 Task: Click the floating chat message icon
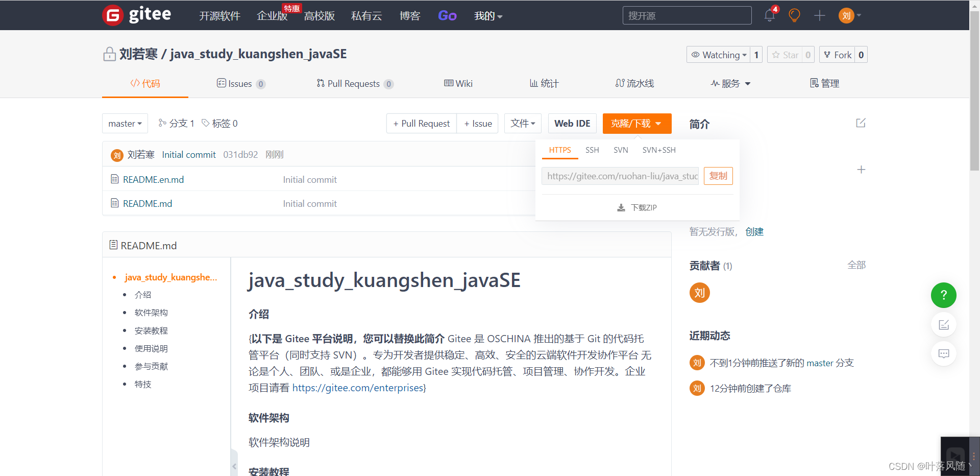coord(944,353)
